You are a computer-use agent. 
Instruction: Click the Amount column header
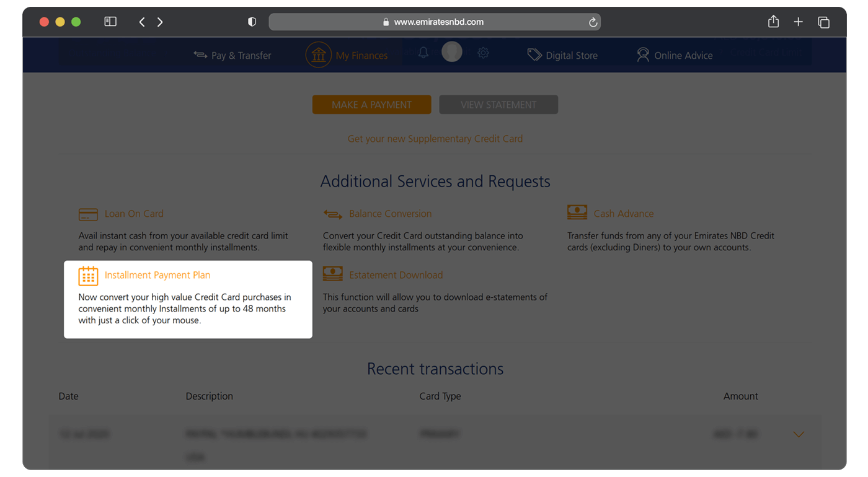coord(741,396)
